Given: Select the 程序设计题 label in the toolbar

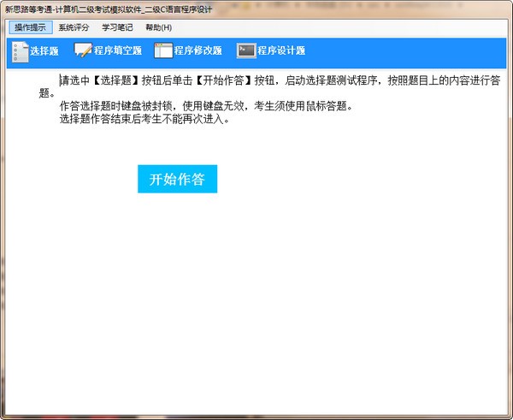Looking at the screenshot, I should (x=281, y=50).
